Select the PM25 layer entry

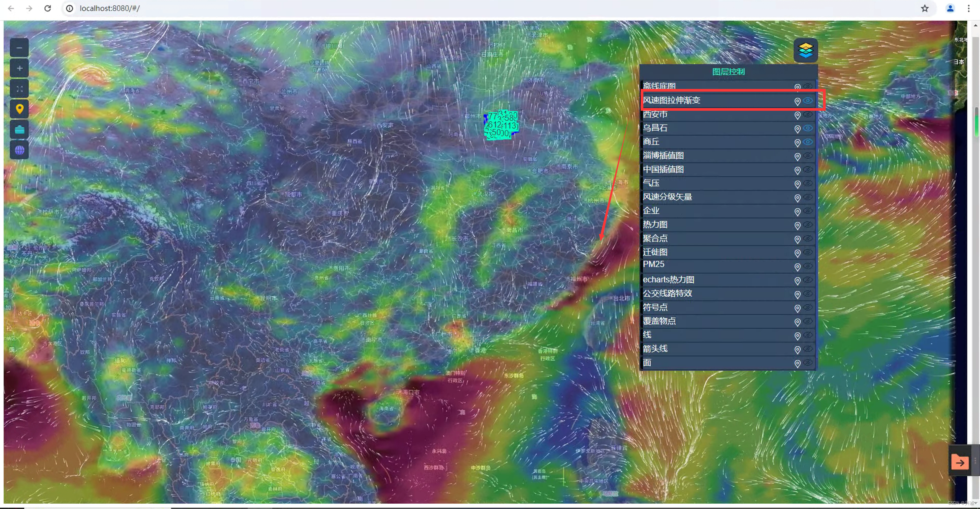click(653, 264)
